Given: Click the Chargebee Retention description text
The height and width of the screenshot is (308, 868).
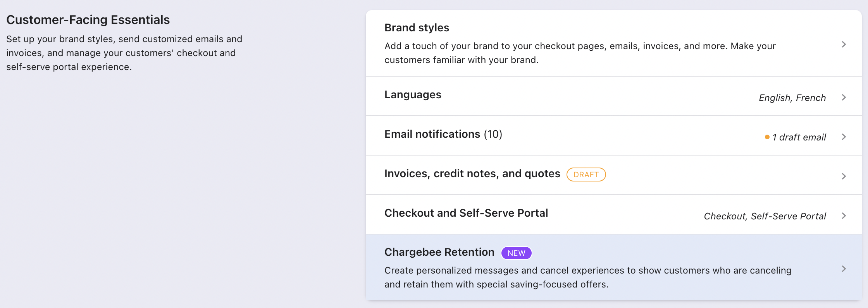Looking at the screenshot, I should [x=587, y=277].
